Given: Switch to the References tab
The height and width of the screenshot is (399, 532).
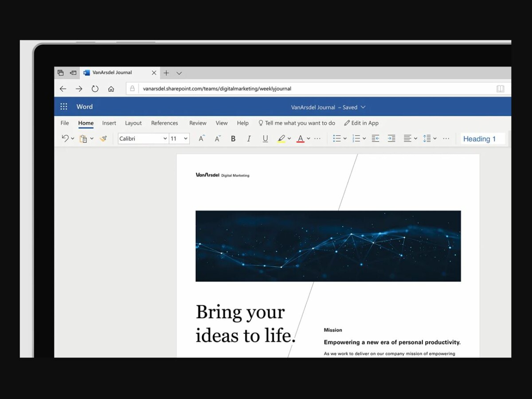Looking at the screenshot, I should tap(164, 123).
